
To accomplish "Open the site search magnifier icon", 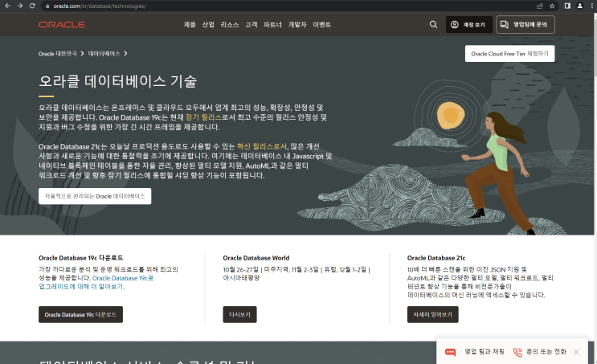I will (x=433, y=24).
